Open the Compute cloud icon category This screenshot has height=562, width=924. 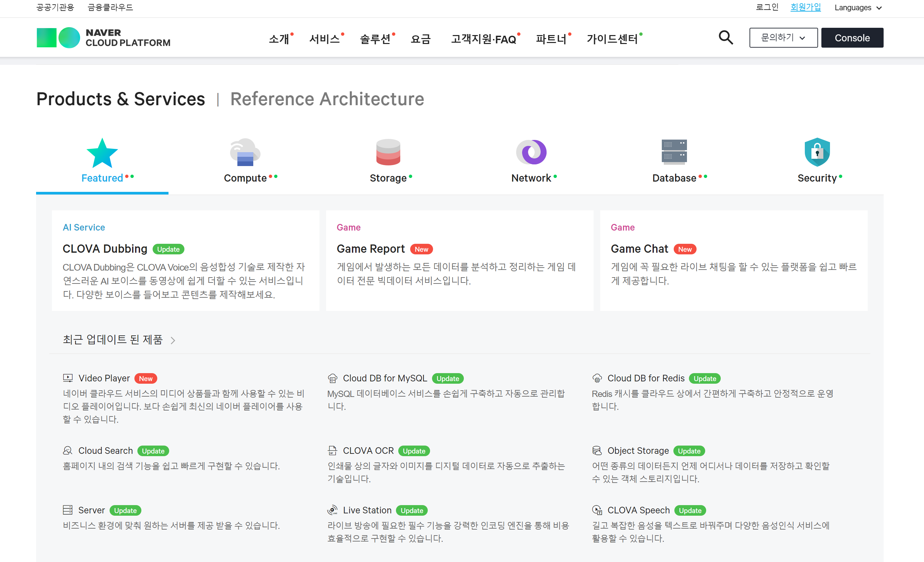245,152
